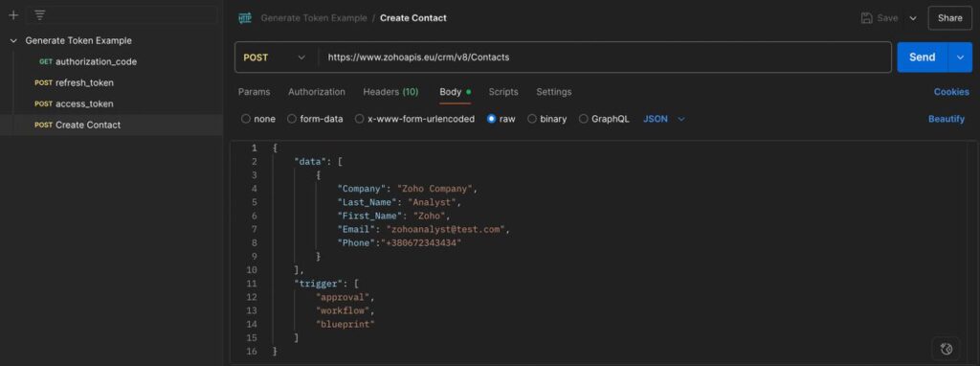The height and width of the screenshot is (366, 980).
Task: Select the raw body option
Action: coord(501,119)
